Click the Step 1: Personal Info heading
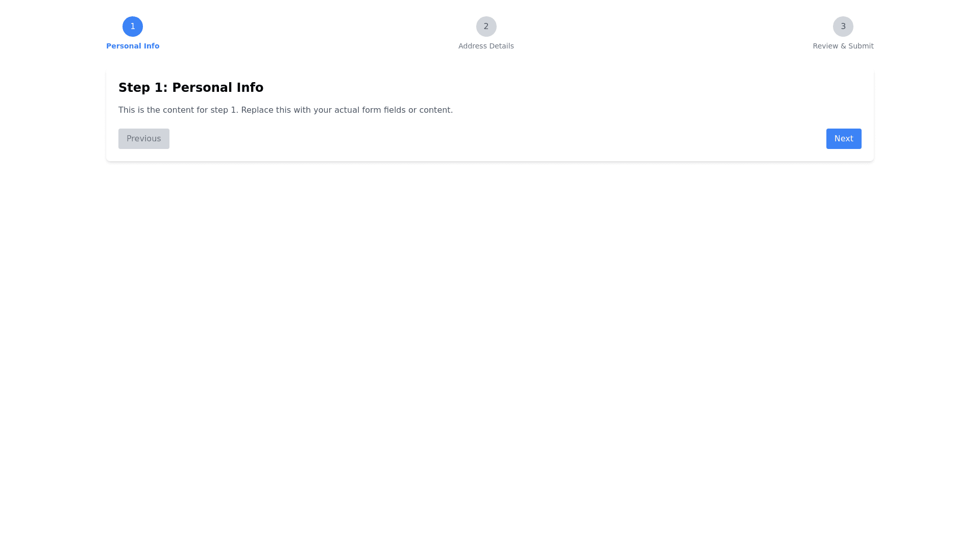980x551 pixels. 191,88
